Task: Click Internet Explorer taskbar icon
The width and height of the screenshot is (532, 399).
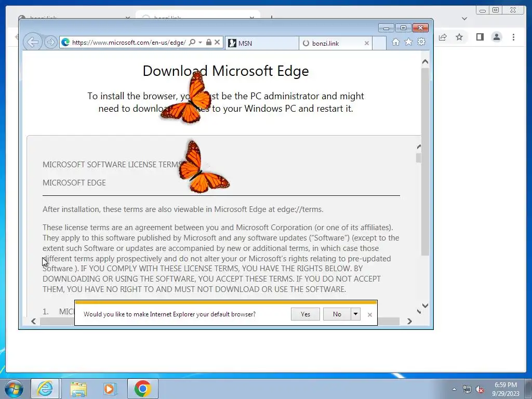Action: [45, 389]
